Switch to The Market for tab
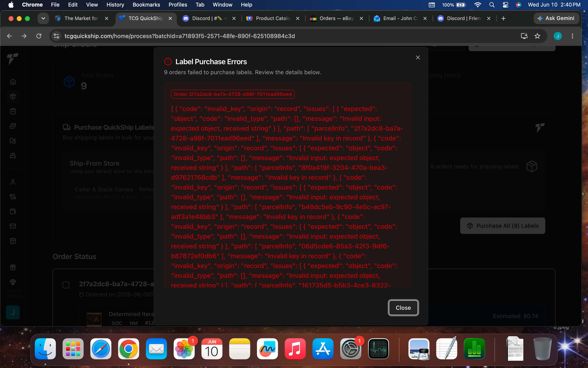The height and width of the screenshot is (368, 588). [x=81, y=18]
